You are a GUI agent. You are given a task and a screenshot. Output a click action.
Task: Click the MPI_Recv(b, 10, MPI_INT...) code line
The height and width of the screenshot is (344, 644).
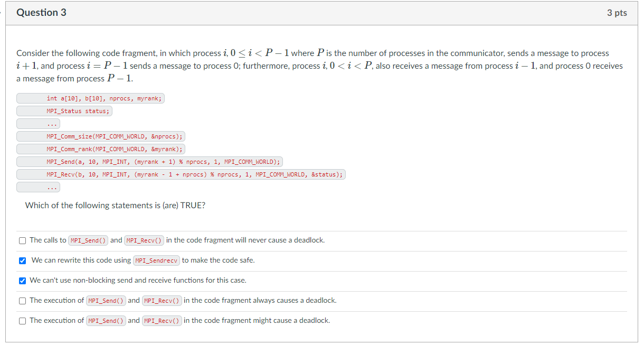pyautogui.click(x=181, y=174)
